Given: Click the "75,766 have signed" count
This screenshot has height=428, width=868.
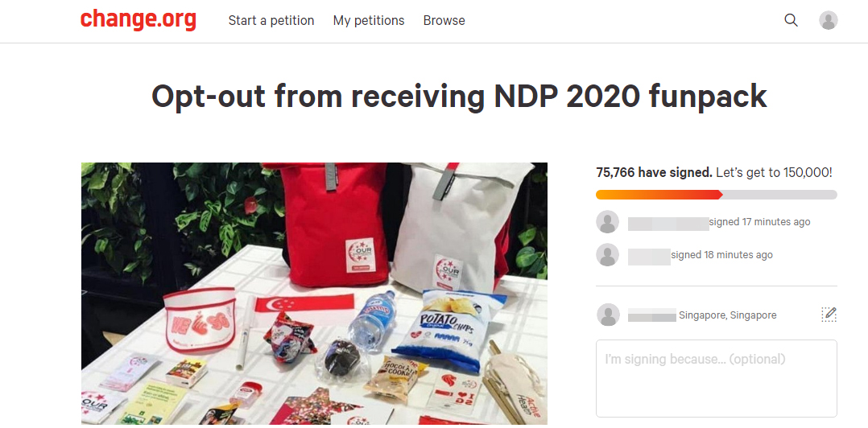Looking at the screenshot, I should 653,172.
